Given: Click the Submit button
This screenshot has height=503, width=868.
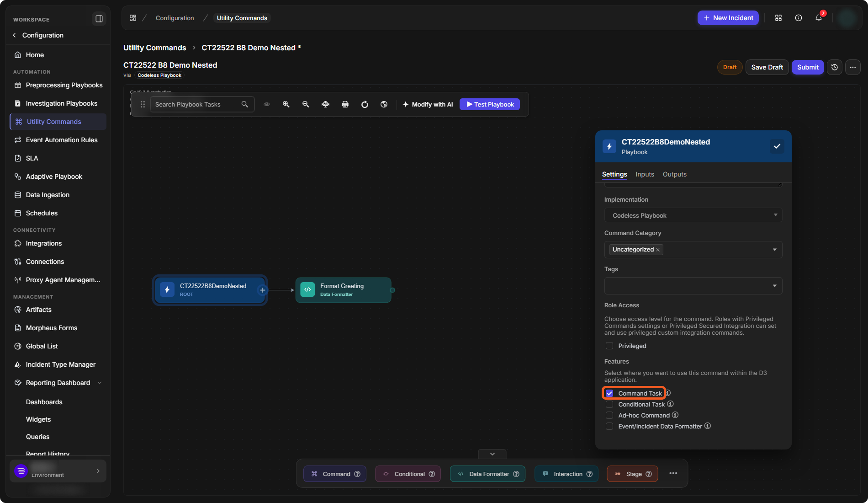Looking at the screenshot, I should click(808, 67).
